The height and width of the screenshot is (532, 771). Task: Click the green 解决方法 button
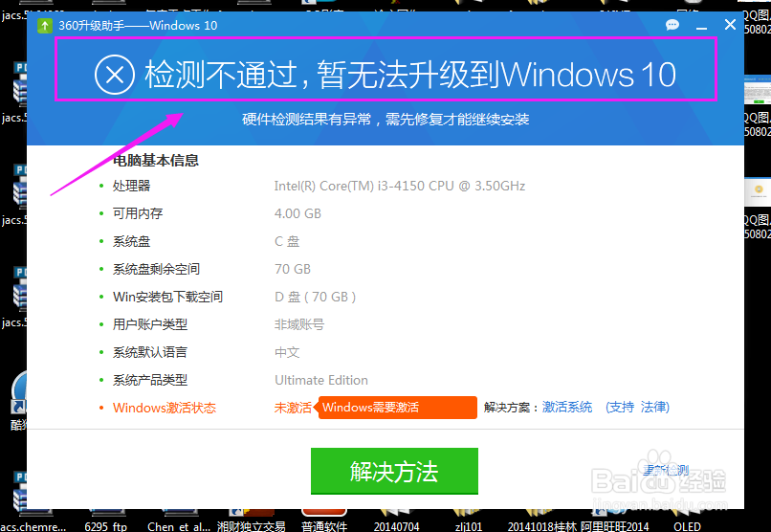[394, 471]
